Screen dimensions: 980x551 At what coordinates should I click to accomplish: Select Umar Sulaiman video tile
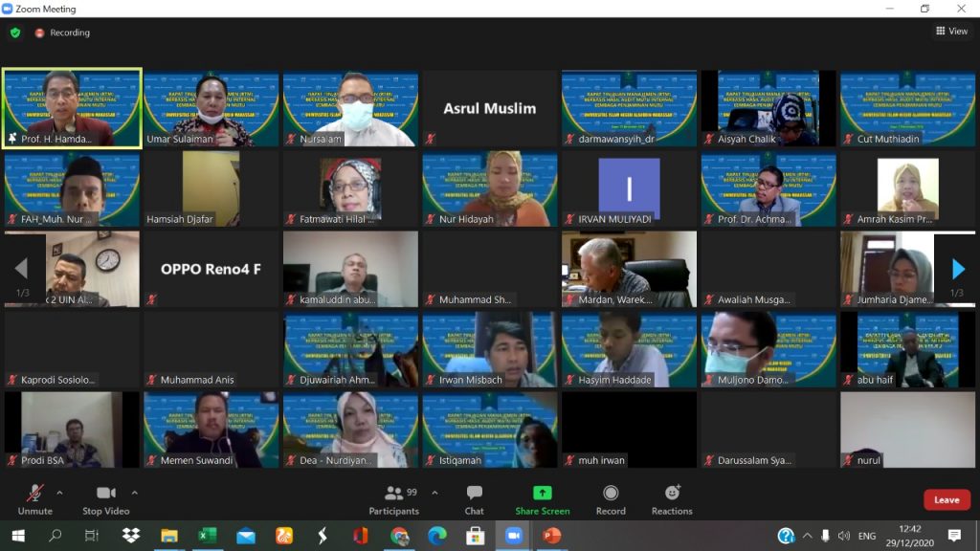tap(212, 108)
